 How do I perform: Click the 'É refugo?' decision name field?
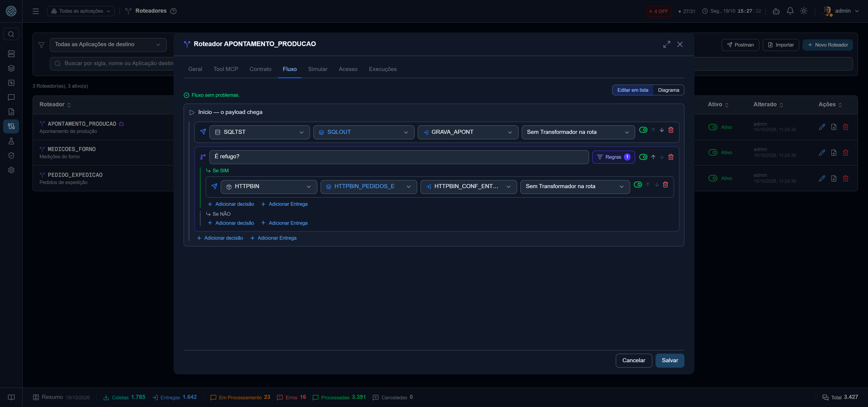click(x=399, y=157)
